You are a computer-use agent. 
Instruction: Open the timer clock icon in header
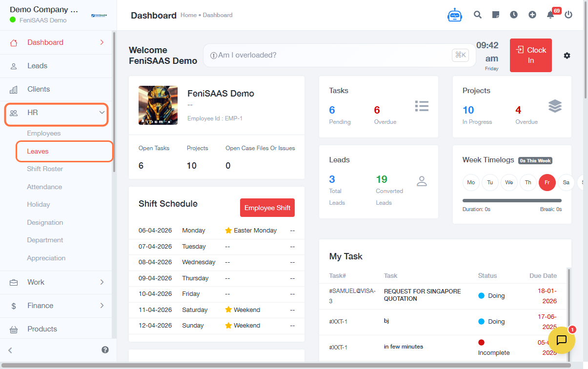514,15
